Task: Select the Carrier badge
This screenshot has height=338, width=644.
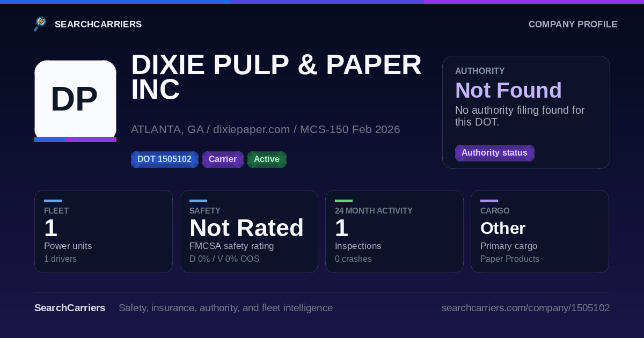Action: click(x=223, y=159)
